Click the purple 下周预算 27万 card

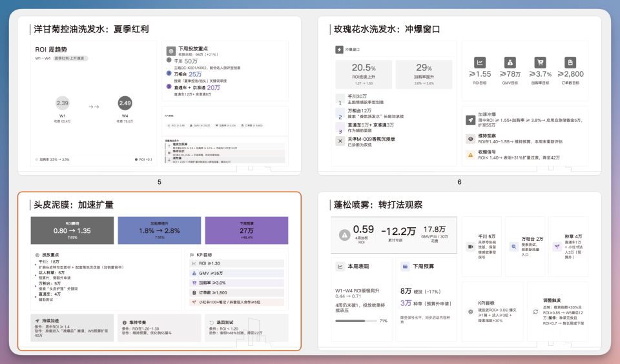tap(247, 230)
